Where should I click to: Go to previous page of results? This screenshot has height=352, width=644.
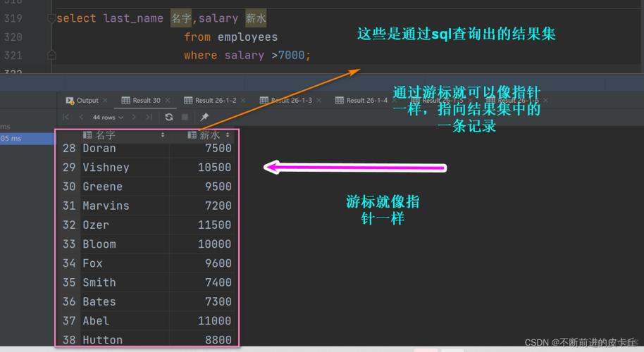pyautogui.click(x=81, y=118)
